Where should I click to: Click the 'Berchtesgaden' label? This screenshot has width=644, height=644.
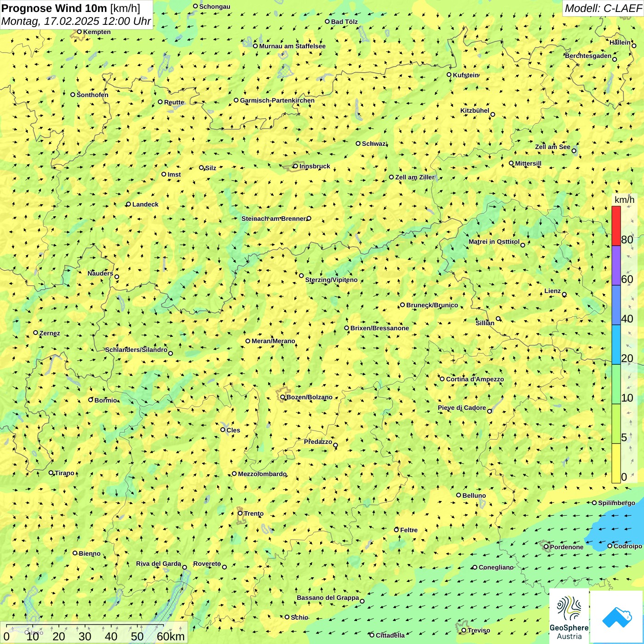pyautogui.click(x=588, y=56)
